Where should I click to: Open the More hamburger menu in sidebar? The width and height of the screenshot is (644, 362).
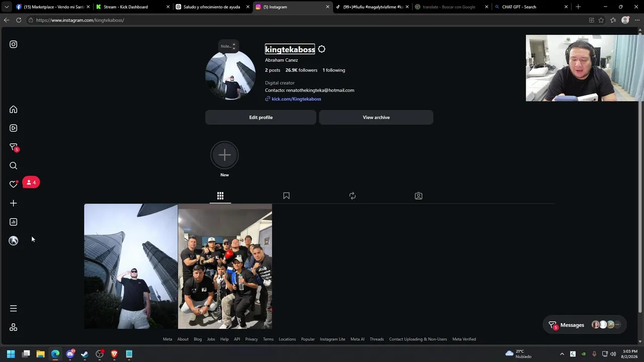pos(14,308)
